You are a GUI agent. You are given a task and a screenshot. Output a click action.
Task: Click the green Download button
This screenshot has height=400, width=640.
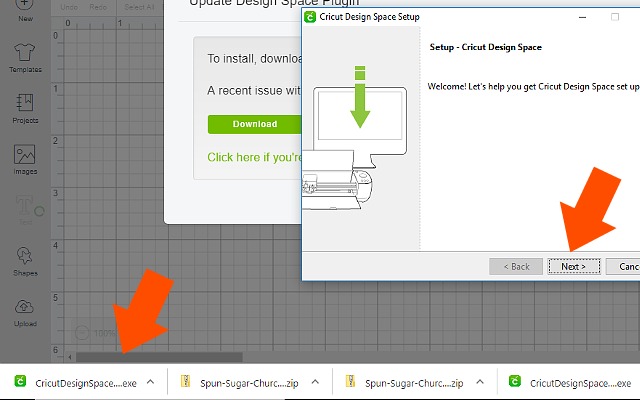click(x=255, y=124)
